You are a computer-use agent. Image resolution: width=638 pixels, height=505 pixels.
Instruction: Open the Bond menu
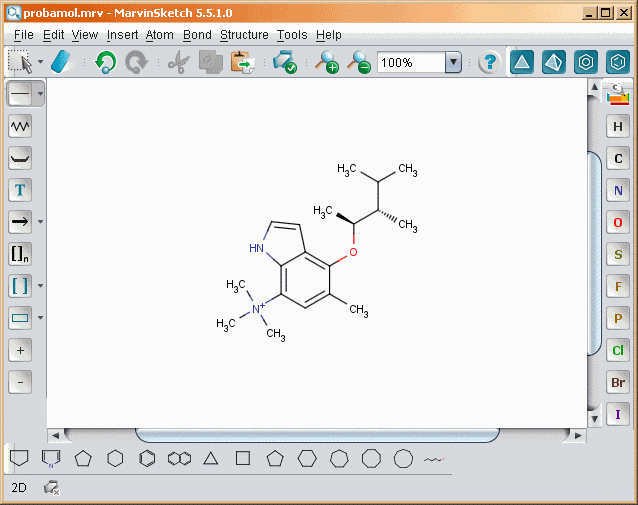pyautogui.click(x=197, y=35)
